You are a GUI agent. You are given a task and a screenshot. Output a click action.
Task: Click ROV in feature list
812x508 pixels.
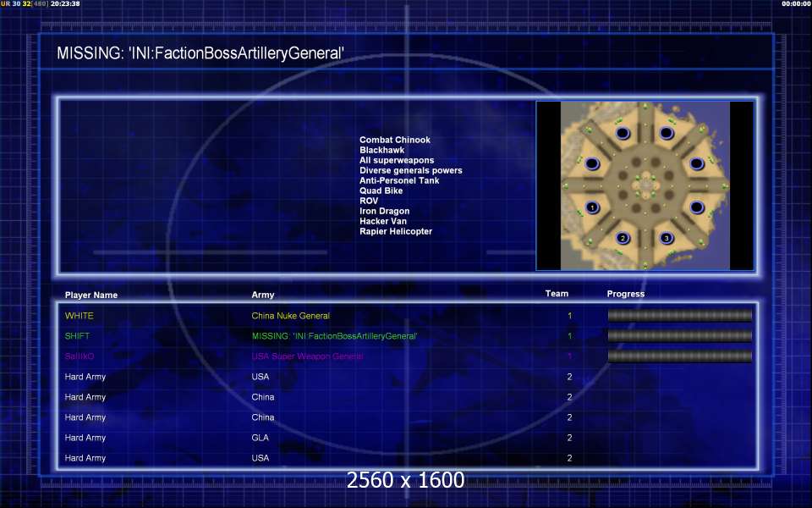pyautogui.click(x=369, y=201)
